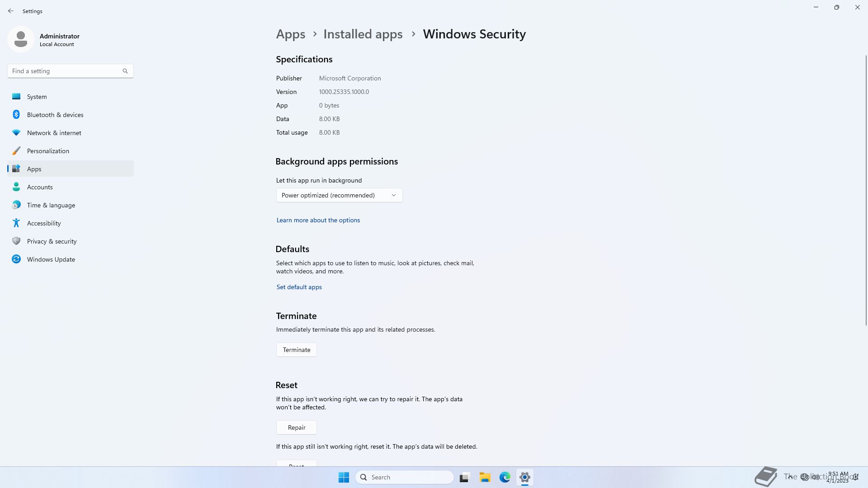Click the Administrator account avatar
Image resolution: width=868 pixels, height=488 pixels.
point(20,39)
